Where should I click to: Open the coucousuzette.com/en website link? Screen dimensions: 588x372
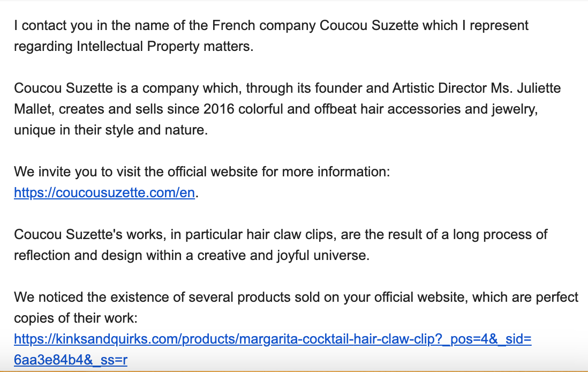104,193
